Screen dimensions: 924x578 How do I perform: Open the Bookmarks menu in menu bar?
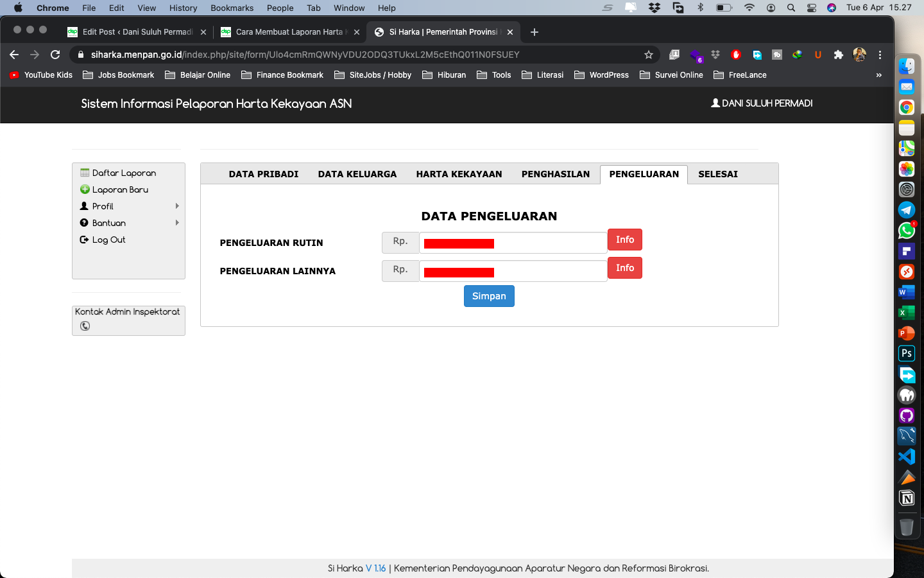pos(232,8)
